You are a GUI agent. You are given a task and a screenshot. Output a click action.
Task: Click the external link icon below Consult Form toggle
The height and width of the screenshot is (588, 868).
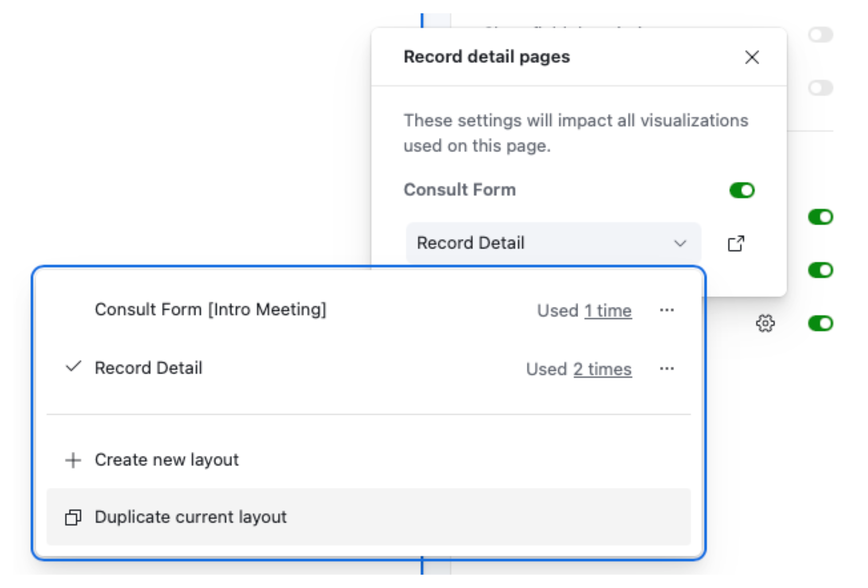click(x=736, y=243)
